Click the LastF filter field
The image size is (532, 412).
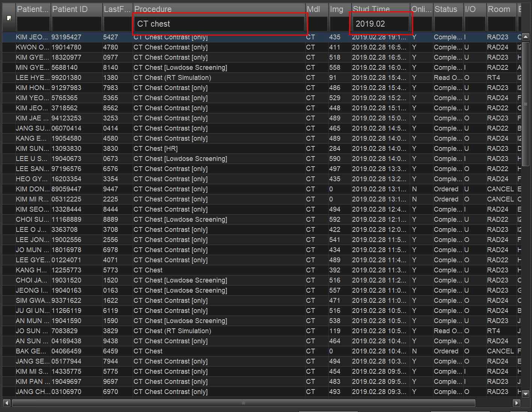(118, 24)
